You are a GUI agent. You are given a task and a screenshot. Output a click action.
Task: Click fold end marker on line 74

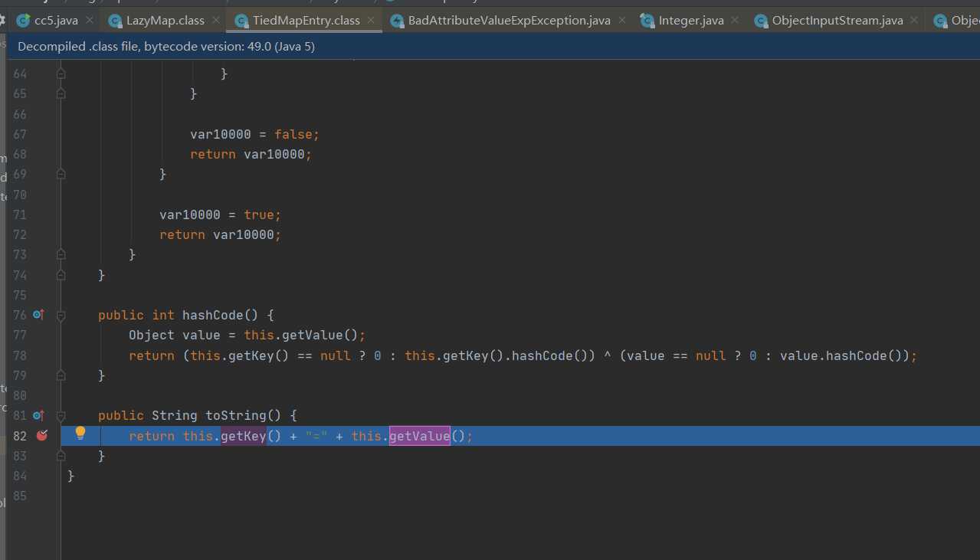61,275
